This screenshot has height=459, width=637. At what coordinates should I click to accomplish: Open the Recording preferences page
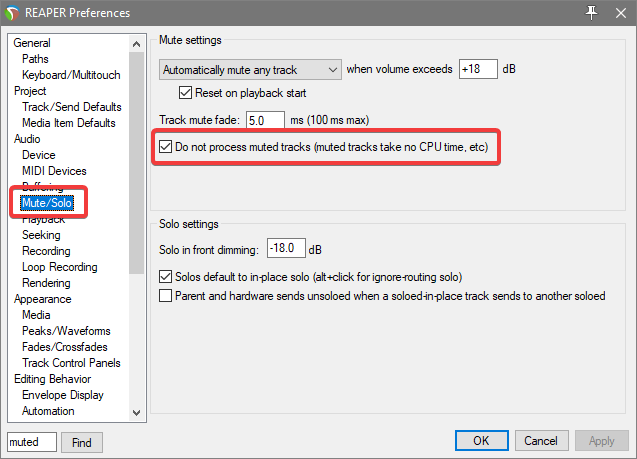[46, 251]
